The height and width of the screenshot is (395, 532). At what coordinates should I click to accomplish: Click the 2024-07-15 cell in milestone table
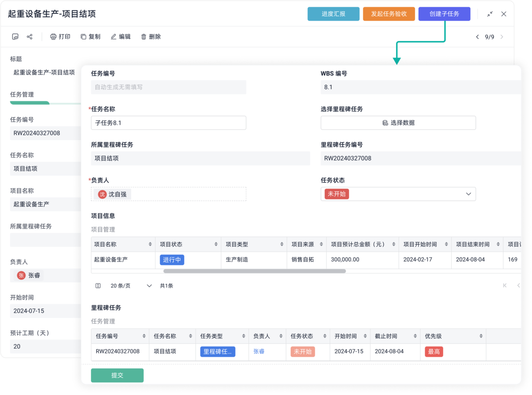349,352
